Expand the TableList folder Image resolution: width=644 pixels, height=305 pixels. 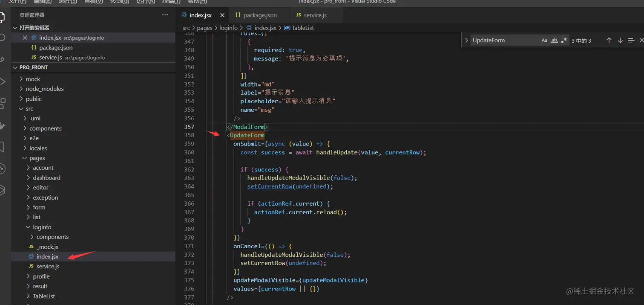tap(44, 296)
